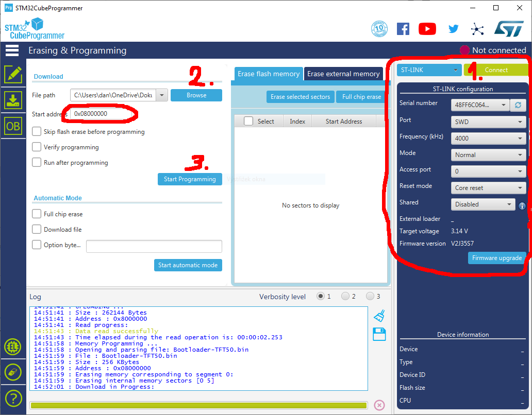This screenshot has height=415, width=532.
Task: Enable Skip flash erase before programming
Action: pyautogui.click(x=37, y=131)
